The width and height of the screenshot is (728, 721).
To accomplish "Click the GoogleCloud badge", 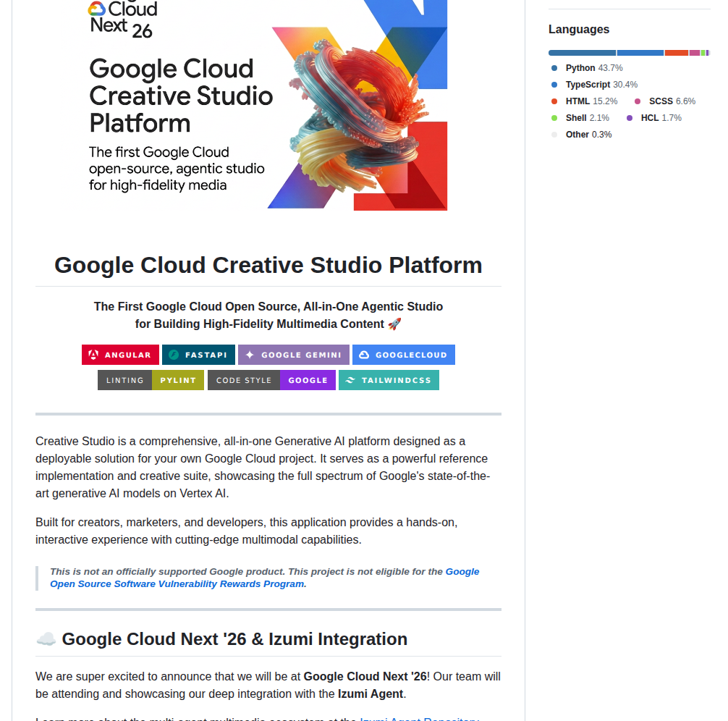I will click(x=404, y=355).
